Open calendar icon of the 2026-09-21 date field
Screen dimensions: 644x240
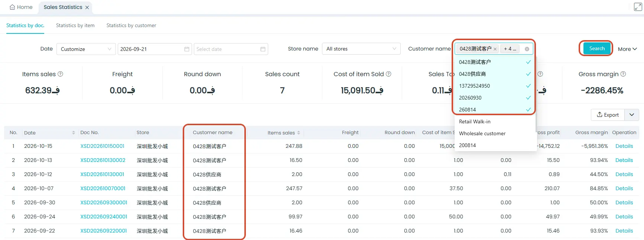click(x=187, y=49)
